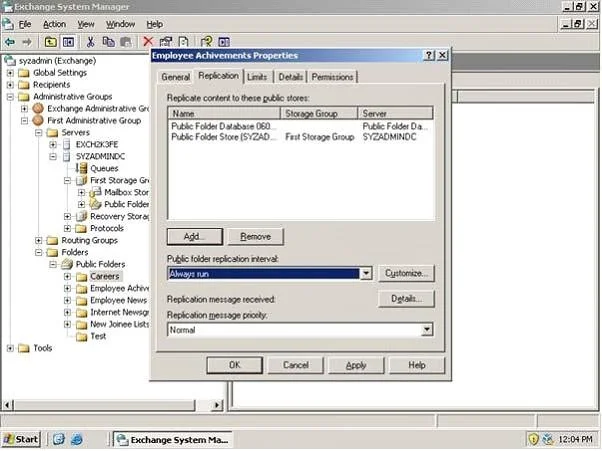
Task: Click the EXCH2K3FE server icon
Action: tap(67, 144)
